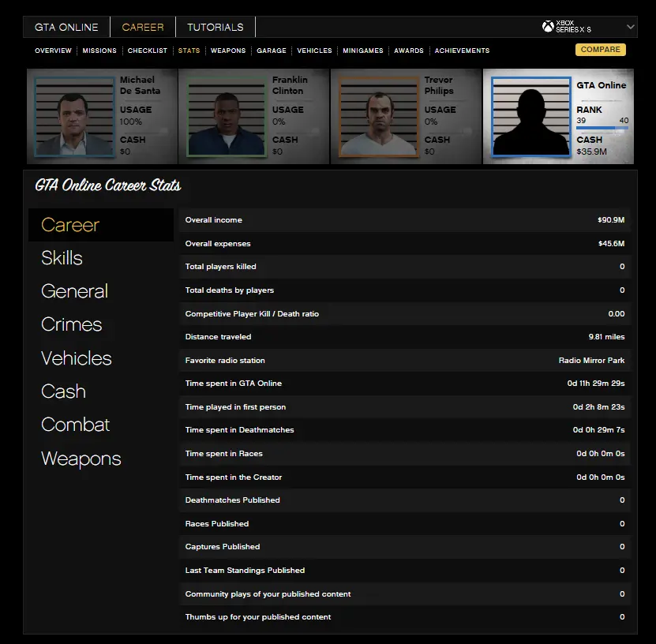Click the rank progress bar
Viewport: 656px width, 644px height.
[x=602, y=128]
